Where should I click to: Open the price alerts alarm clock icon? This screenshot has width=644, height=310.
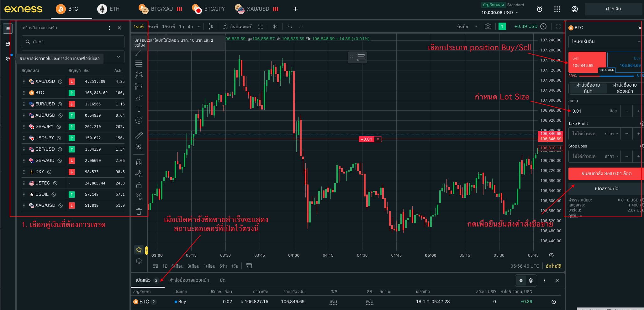pyautogui.click(x=539, y=9)
